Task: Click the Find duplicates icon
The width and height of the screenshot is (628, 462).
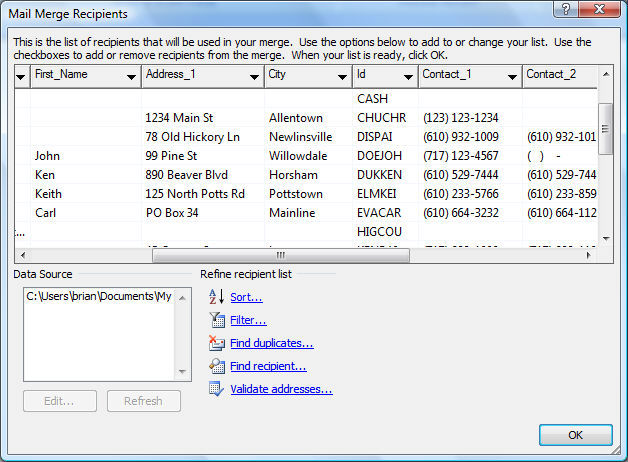Action: click(x=216, y=343)
